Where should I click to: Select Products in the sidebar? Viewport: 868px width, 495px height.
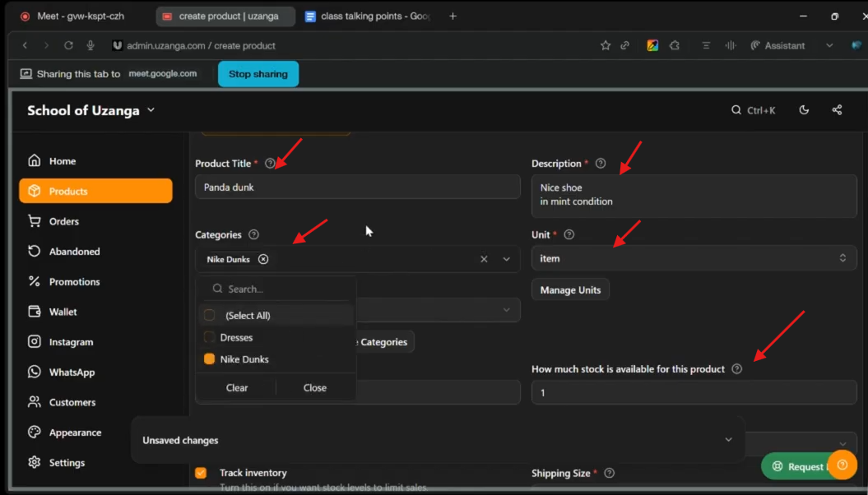[x=95, y=191]
